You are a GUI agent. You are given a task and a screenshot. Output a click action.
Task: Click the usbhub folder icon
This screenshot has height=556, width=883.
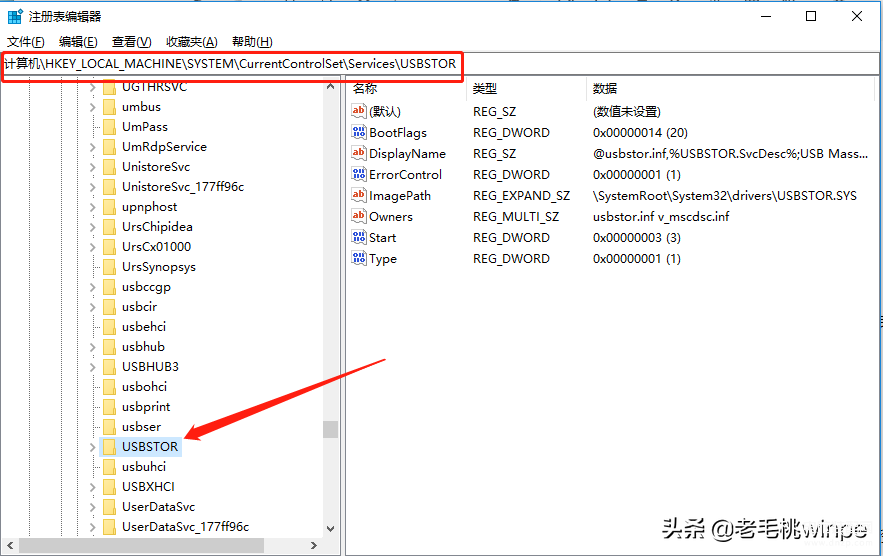[x=110, y=347]
